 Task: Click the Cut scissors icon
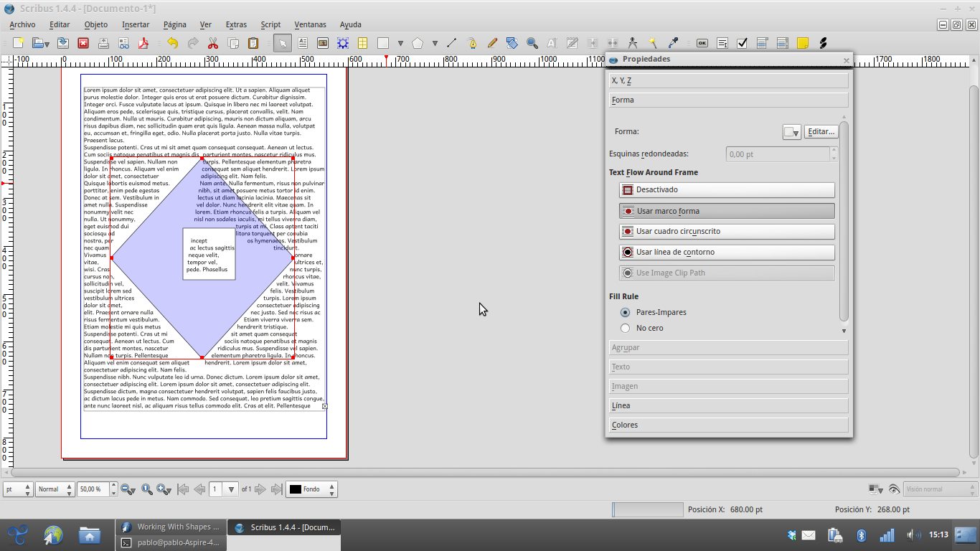[213, 43]
